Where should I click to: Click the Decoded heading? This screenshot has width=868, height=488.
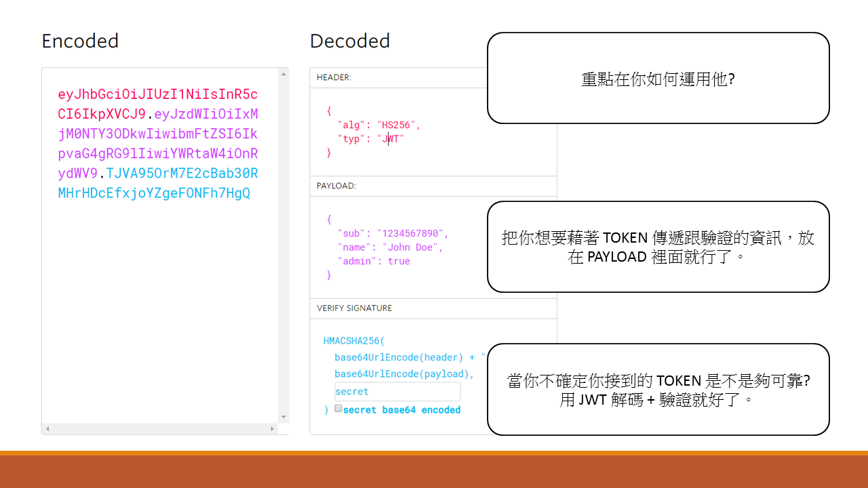click(350, 41)
